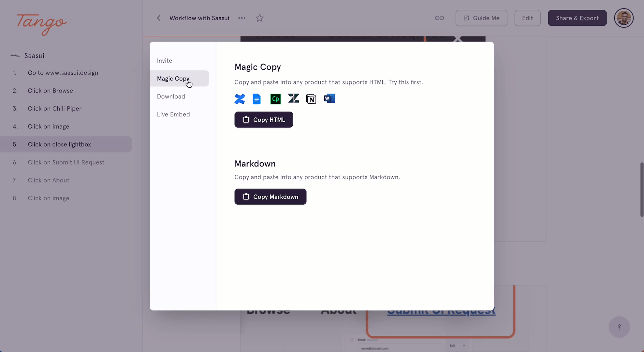Click the Microsoft Word icon
644x352 pixels.
point(329,98)
